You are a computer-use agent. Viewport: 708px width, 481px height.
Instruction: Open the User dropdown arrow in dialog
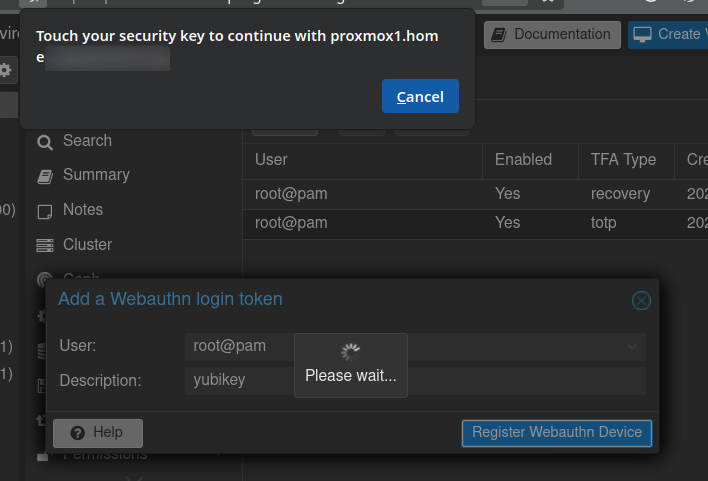[x=632, y=346]
